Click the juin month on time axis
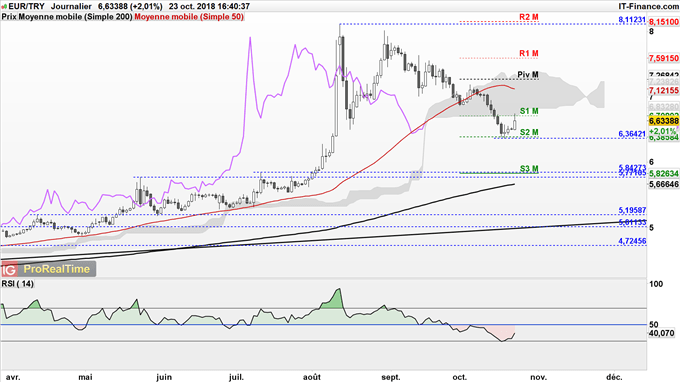 [x=164, y=377]
